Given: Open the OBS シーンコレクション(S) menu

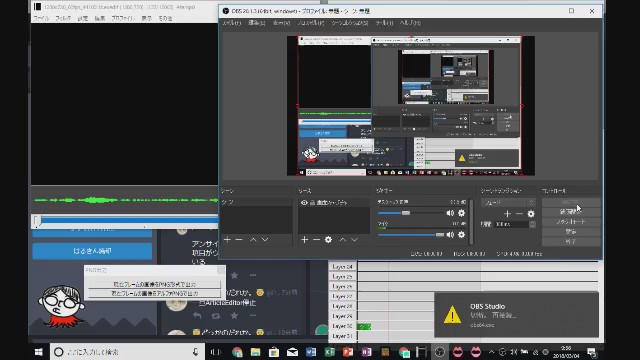Looking at the screenshot, I should pyautogui.click(x=350, y=23).
